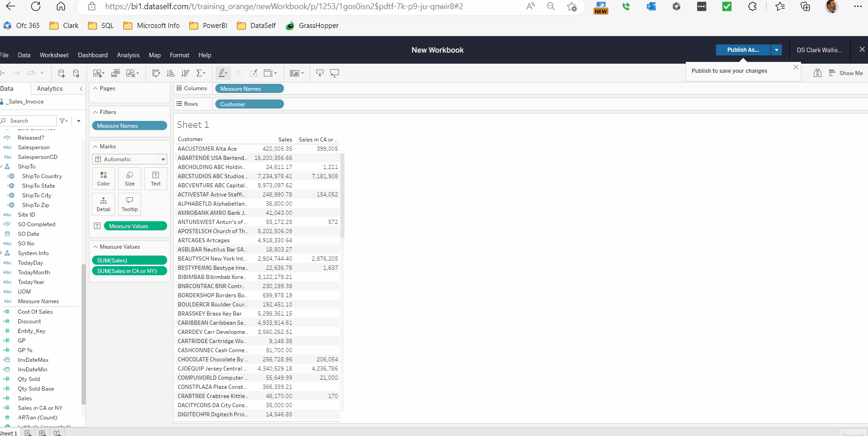The image size is (868, 436).
Task: Collapse the Filters shelf
Action: point(95,112)
